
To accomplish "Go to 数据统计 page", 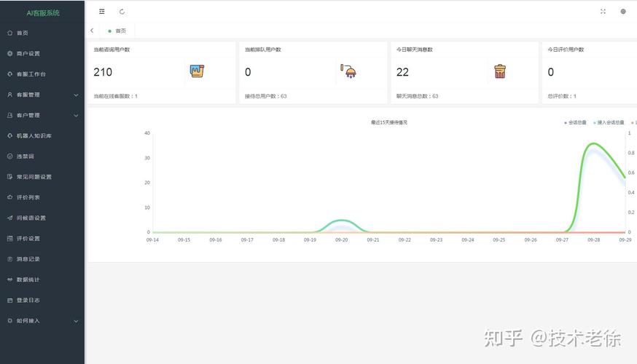I will (x=28, y=280).
